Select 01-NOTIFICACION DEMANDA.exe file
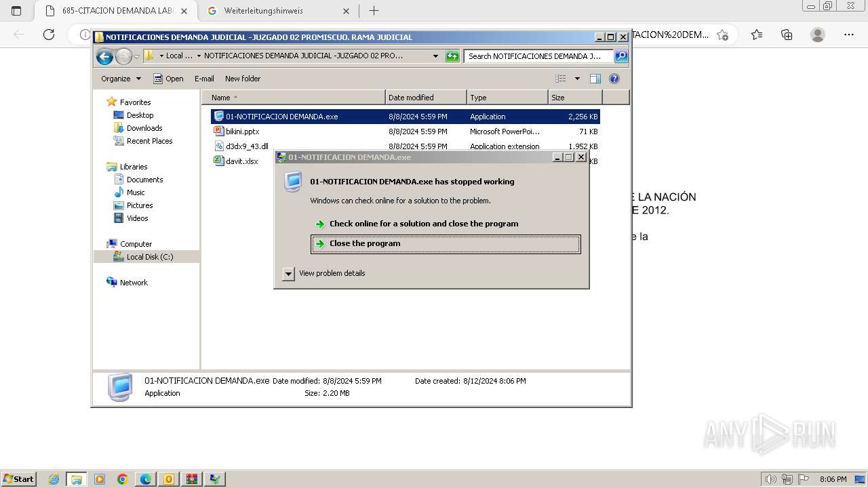868x488 pixels. [x=405, y=117]
